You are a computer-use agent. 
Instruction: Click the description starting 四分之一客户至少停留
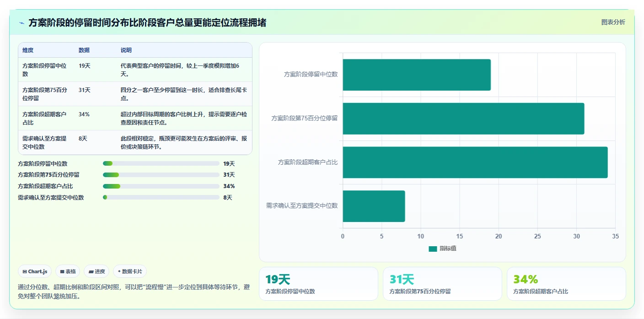tap(184, 94)
